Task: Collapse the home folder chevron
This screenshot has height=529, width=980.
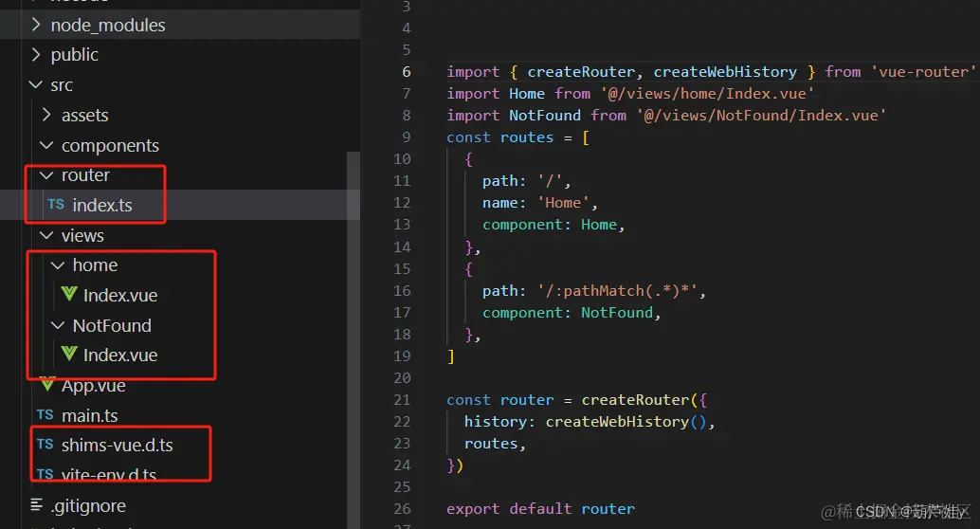Action: 58,265
